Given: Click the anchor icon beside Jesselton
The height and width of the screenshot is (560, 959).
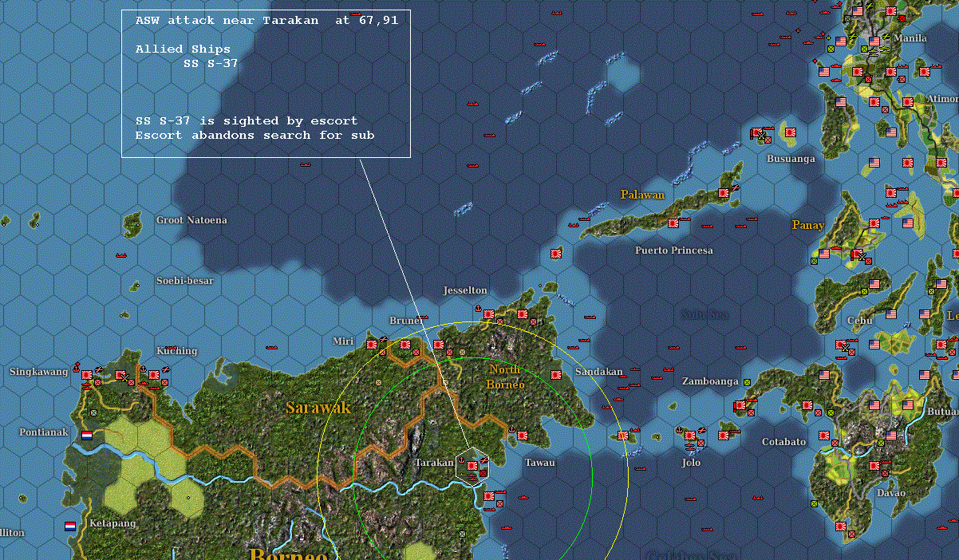Looking at the screenshot, I should pyautogui.click(x=478, y=309).
